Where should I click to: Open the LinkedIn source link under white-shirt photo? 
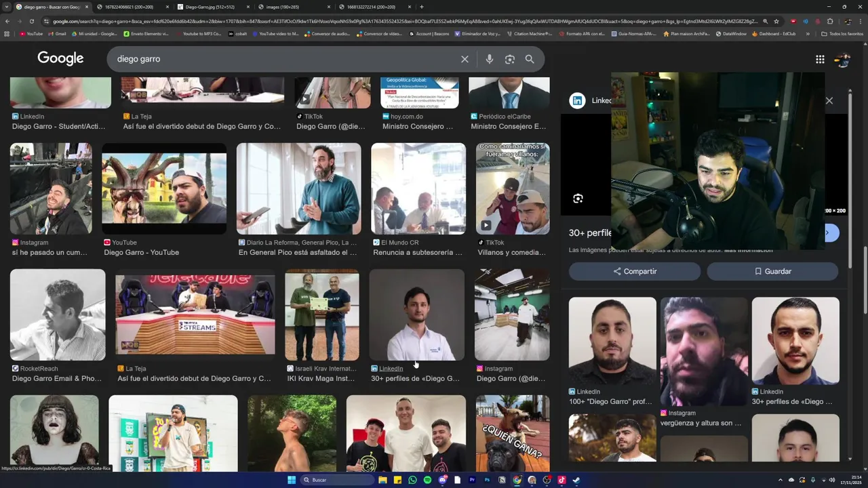click(x=391, y=369)
